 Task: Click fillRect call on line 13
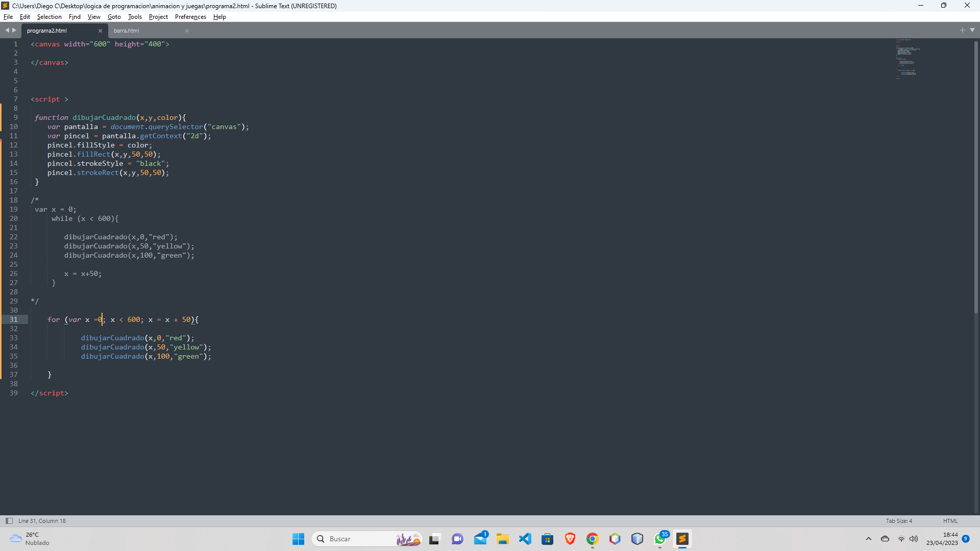pos(94,154)
